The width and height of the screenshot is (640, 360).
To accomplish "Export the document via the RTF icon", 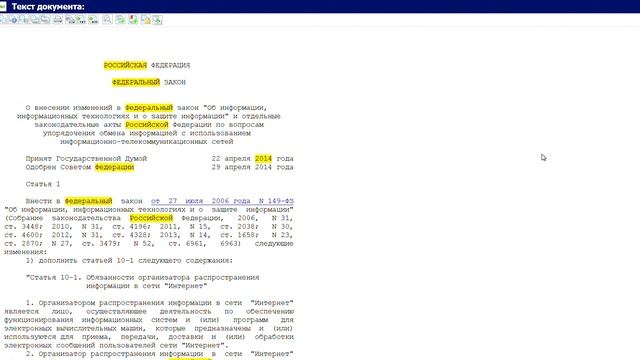I will coord(93,20).
